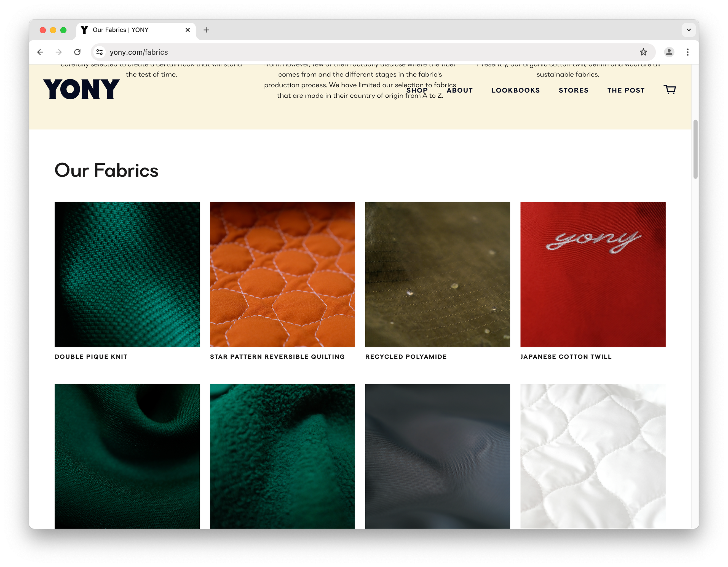Click the browser back arrow
Screen dimensions: 728x567
[x=40, y=52]
